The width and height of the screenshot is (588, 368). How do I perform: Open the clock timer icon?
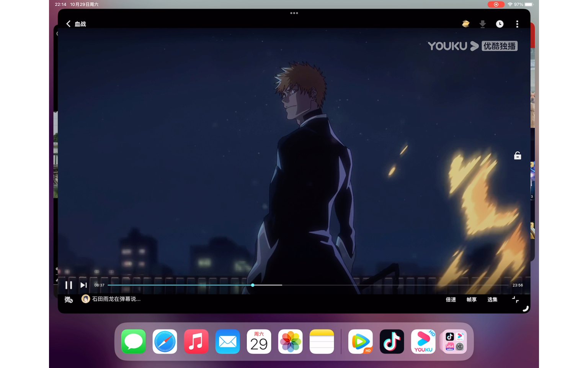tap(500, 24)
